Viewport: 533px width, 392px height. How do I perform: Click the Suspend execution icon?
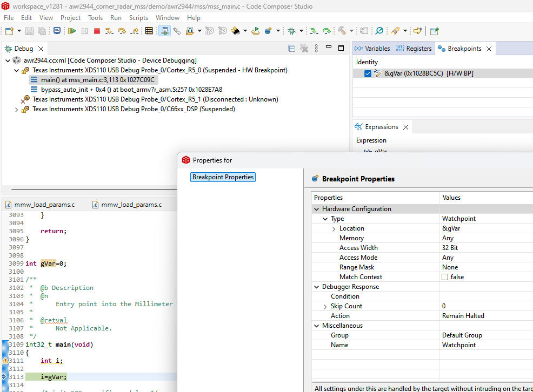coord(85,31)
